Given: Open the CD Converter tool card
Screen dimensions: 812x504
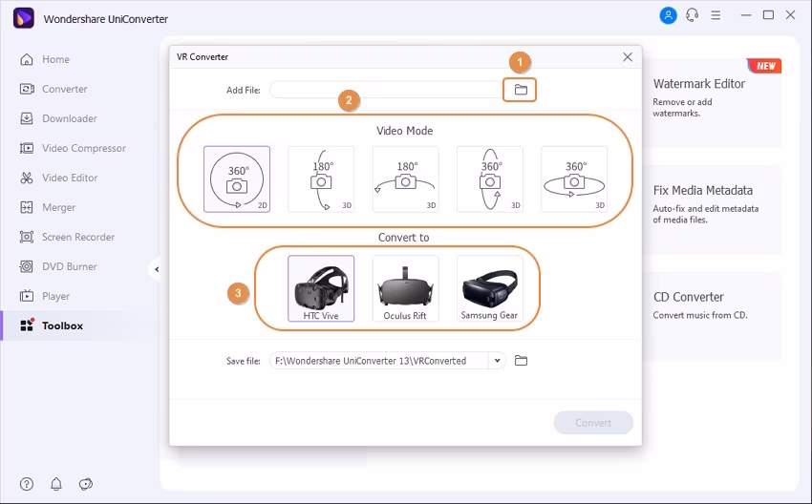Looking at the screenshot, I should [712, 316].
